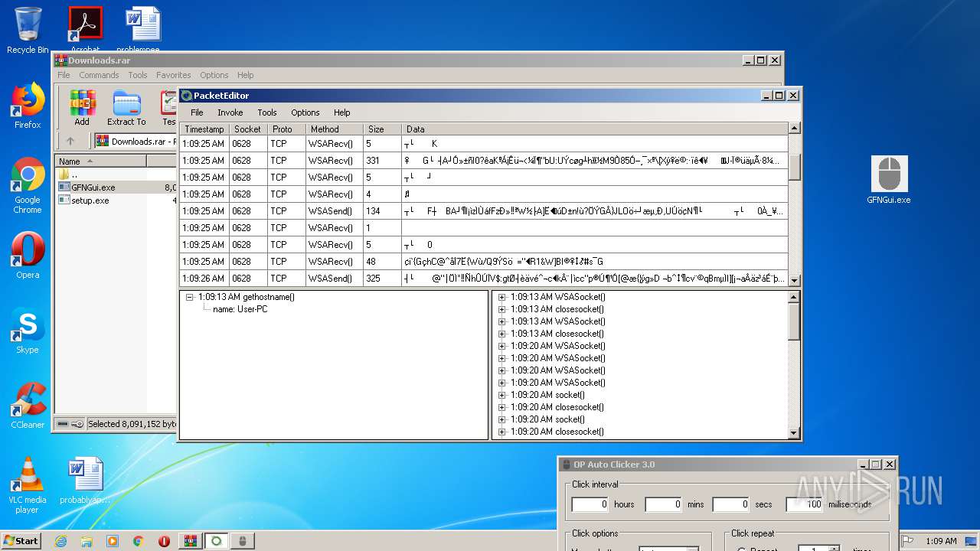Image resolution: width=980 pixels, height=551 pixels.
Task: Expand the first 1:09:20 AM socket() node
Action: [x=501, y=395]
